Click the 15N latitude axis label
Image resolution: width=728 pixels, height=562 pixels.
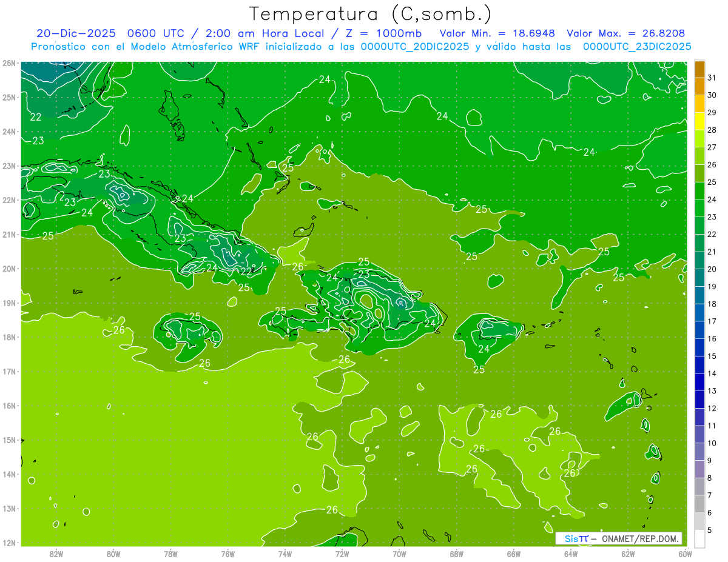(9, 440)
